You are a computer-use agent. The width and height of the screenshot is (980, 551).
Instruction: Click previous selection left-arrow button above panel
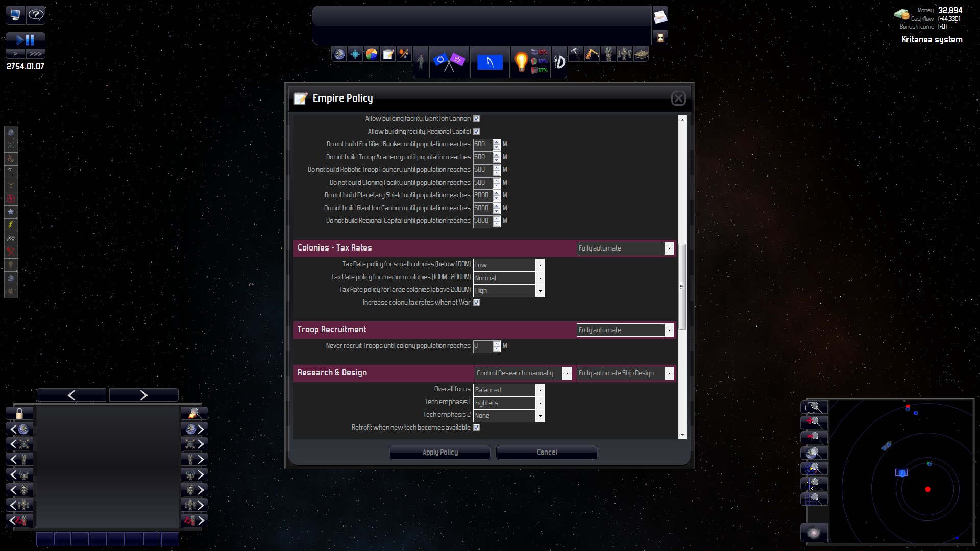71,395
